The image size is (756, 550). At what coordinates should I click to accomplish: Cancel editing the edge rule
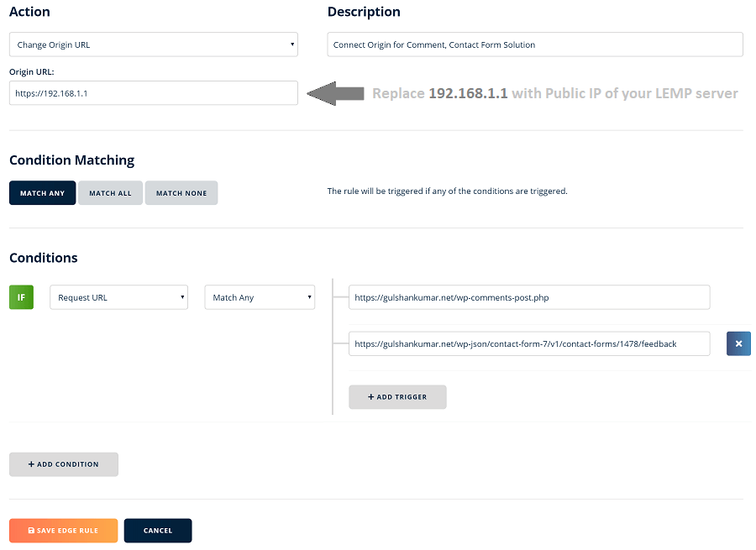[x=158, y=531]
